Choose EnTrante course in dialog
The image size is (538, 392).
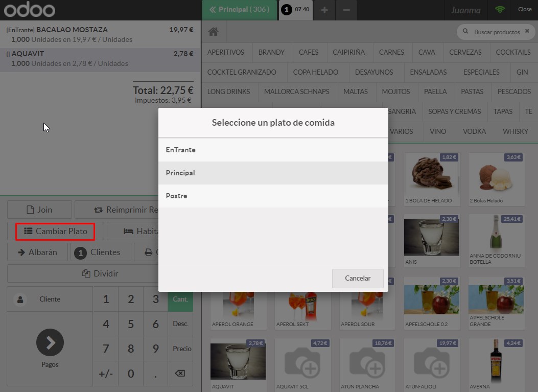273,150
